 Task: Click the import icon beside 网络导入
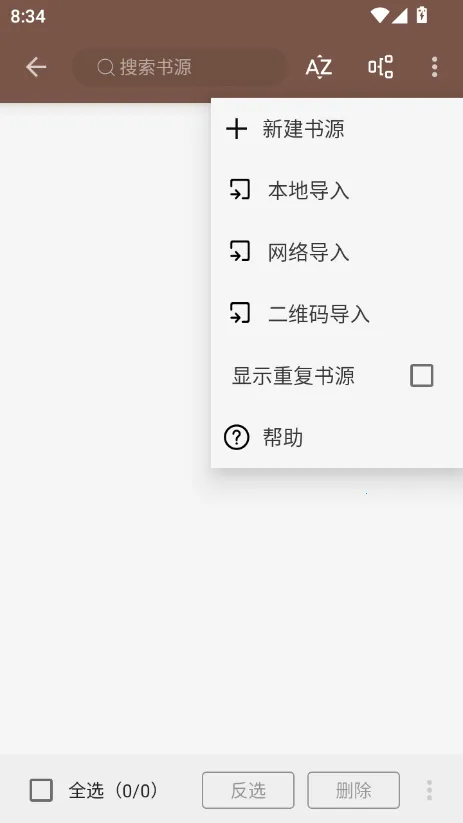(x=240, y=252)
